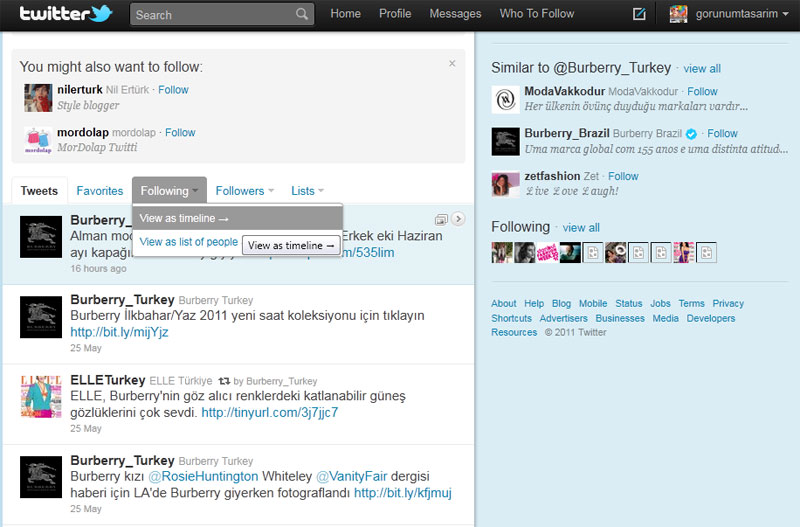Open first avatar in Following grid
Image resolution: width=800 pixels, height=527 pixels.
click(x=502, y=253)
